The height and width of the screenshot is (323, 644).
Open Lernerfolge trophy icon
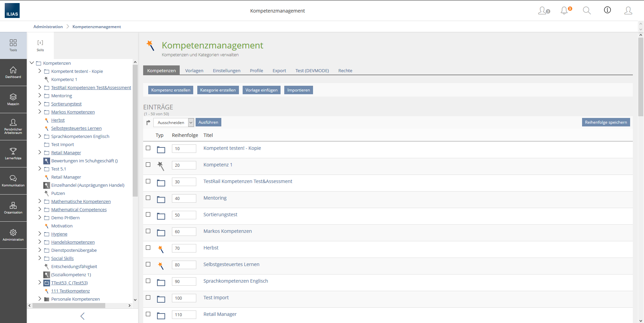point(13,154)
